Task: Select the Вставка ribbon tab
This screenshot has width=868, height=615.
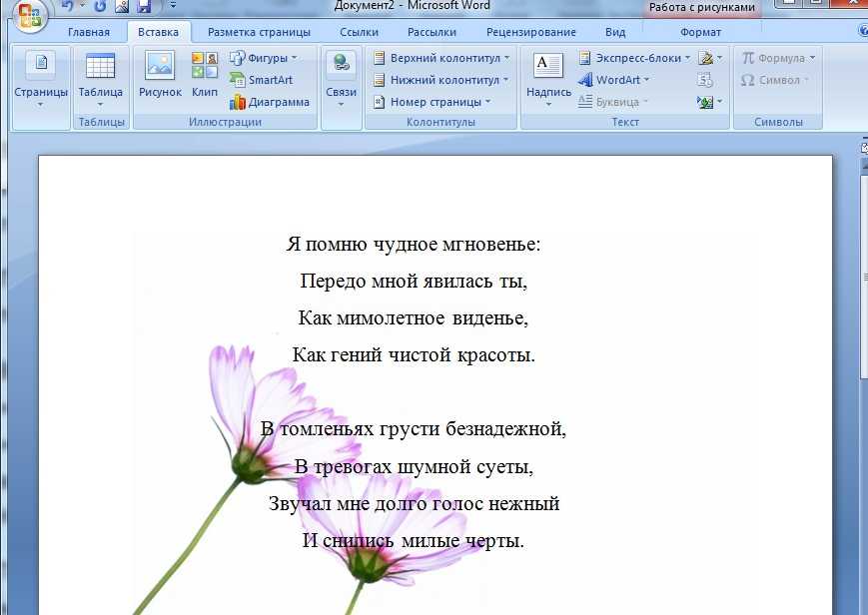Action: coord(159,32)
